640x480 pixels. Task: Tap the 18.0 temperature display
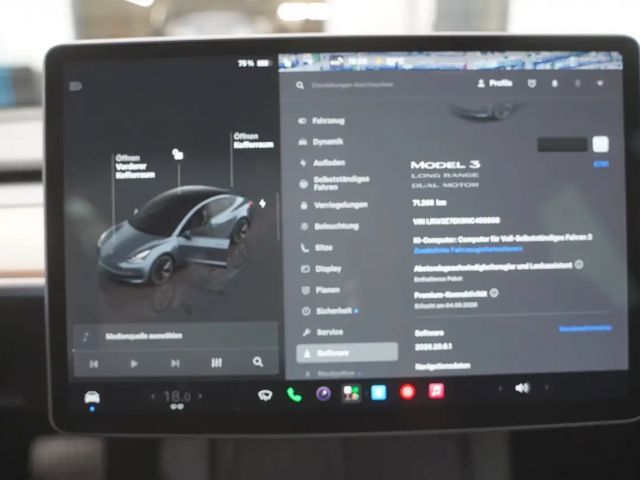[x=177, y=396]
